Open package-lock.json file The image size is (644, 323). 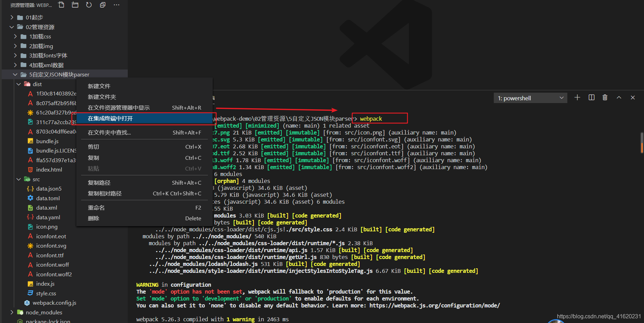pos(48,321)
